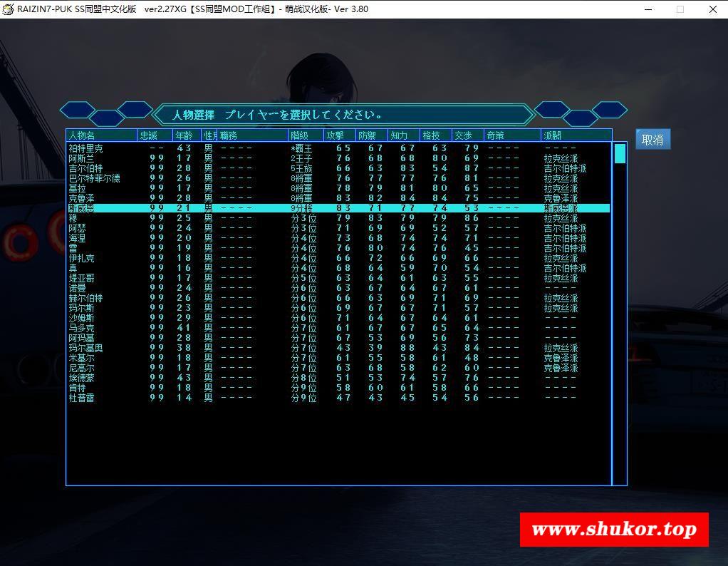Select character 杜普雷 at list bottom
The height and width of the screenshot is (566, 728).
pos(338,398)
